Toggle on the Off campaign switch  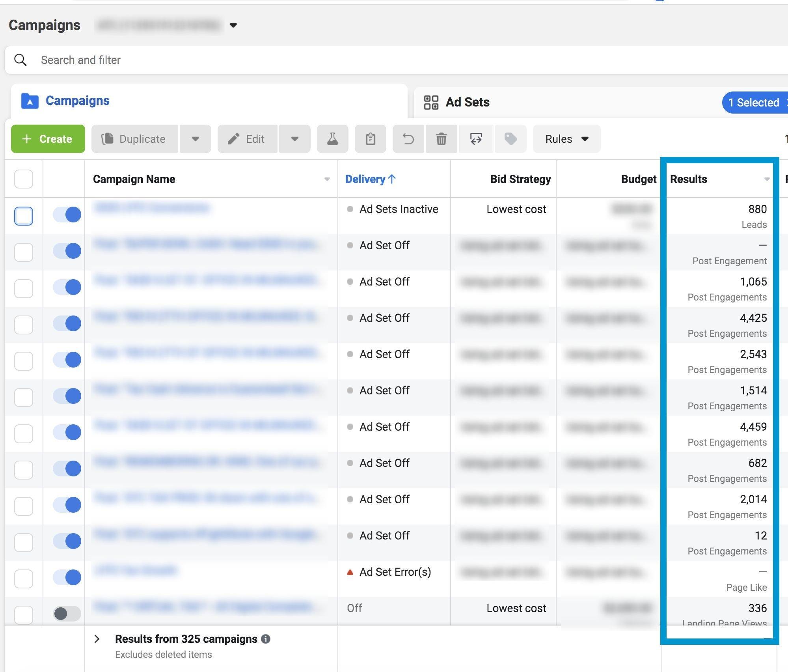pos(67,614)
